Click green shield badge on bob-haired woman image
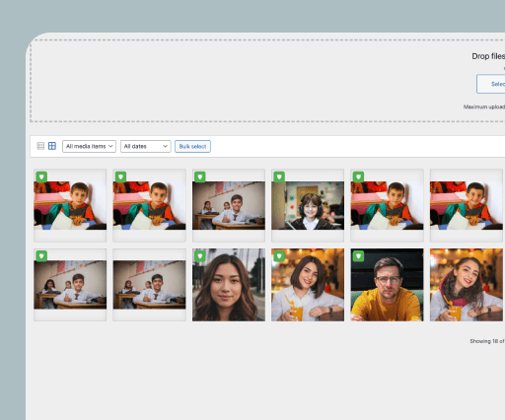This screenshot has width=505, height=420. 279,256
